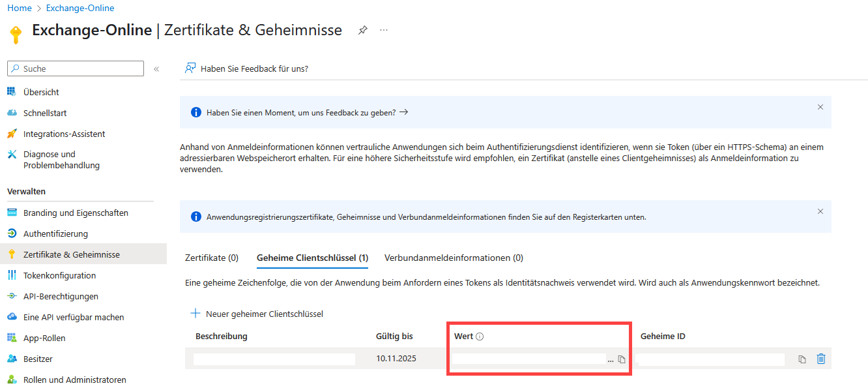
Task: Collapse the sidebar with the double chevron
Action: (156, 68)
